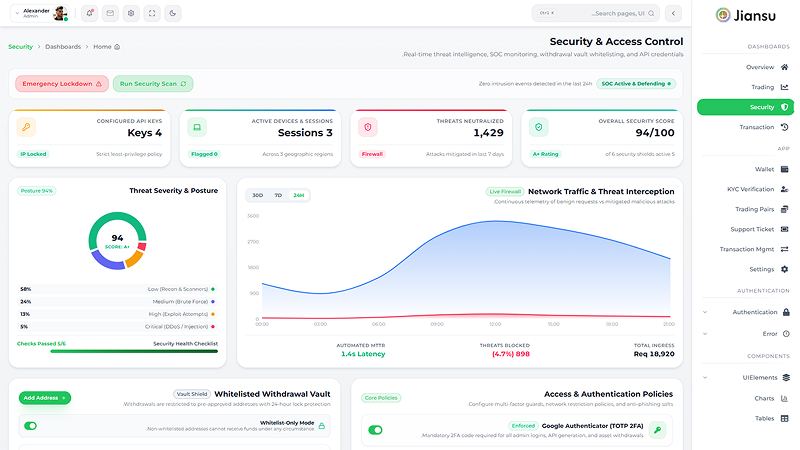Click the search magnifier icon

tap(651, 13)
